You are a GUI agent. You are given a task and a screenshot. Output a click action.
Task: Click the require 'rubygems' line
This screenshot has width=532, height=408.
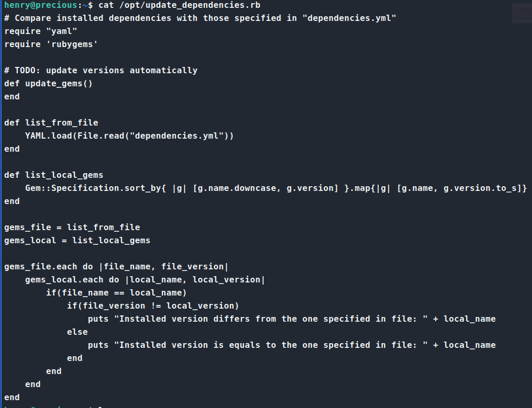tap(51, 44)
